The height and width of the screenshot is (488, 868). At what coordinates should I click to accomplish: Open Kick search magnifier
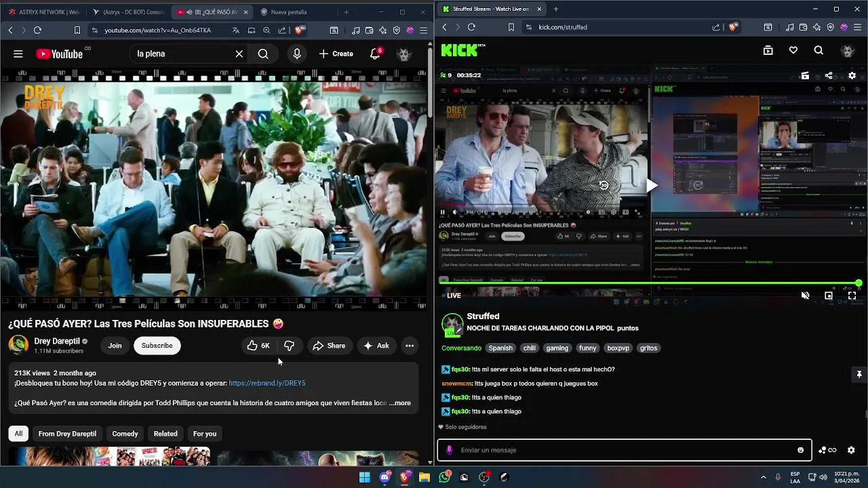point(818,50)
